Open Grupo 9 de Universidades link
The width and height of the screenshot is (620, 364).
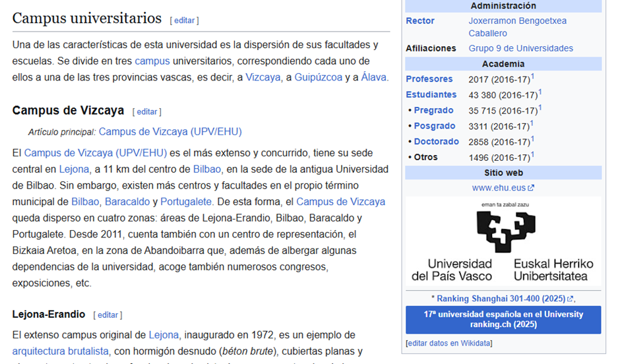pos(521,48)
